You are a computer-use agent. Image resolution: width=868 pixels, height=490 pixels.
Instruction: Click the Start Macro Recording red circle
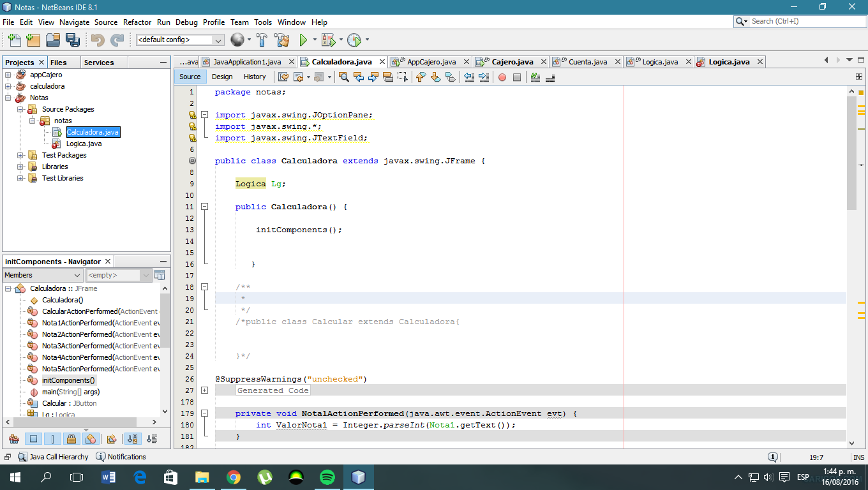(502, 77)
